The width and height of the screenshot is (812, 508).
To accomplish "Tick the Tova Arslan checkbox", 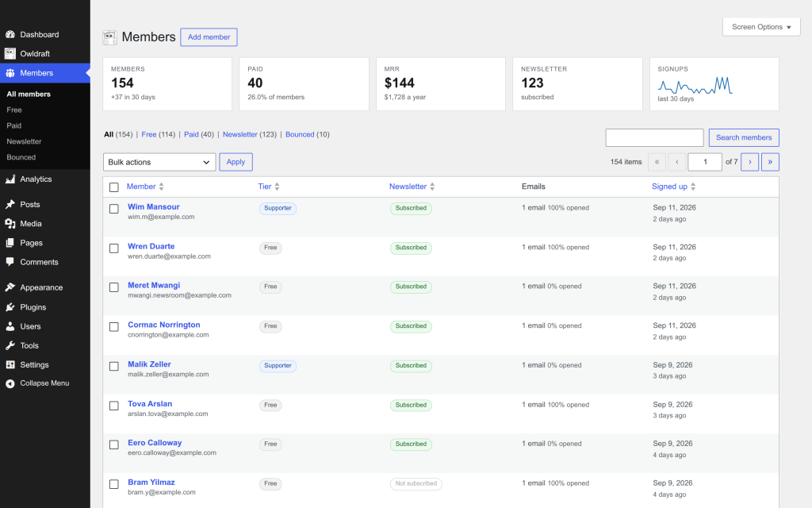I will tap(114, 406).
